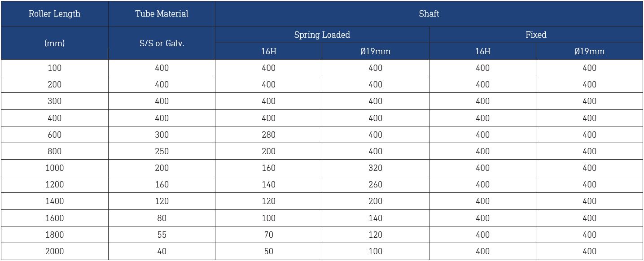Image resolution: width=644 pixels, height=261 pixels.
Task: Select the Spring Loaded subheader
Action: coord(322,35)
